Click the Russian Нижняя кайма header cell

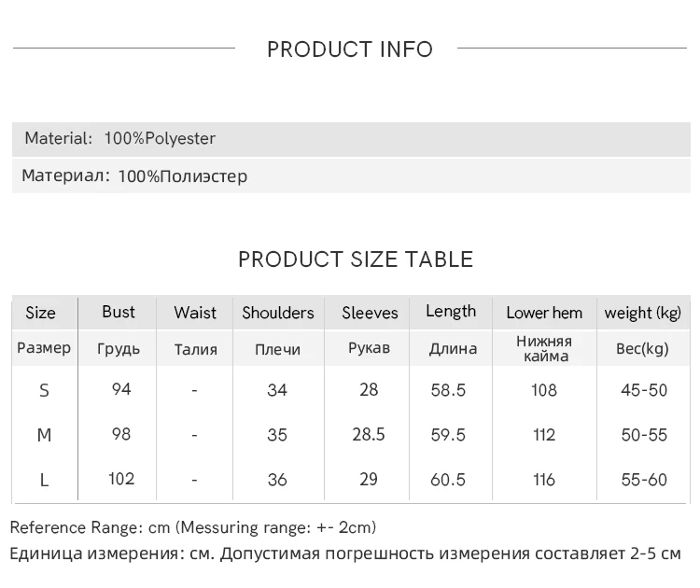544,348
